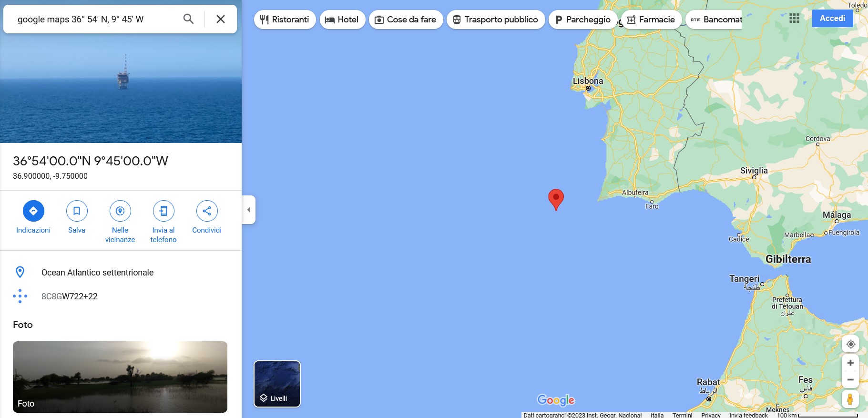This screenshot has width=868, height=418.
Task: Open the Foto landscape thumbnail
Action: tap(120, 377)
